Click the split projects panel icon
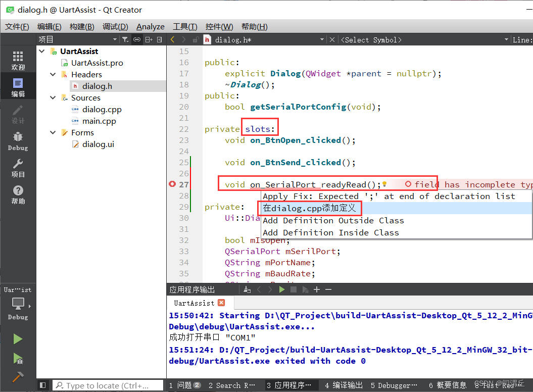Image resolution: width=533 pixels, height=392 pixels. 149,39
